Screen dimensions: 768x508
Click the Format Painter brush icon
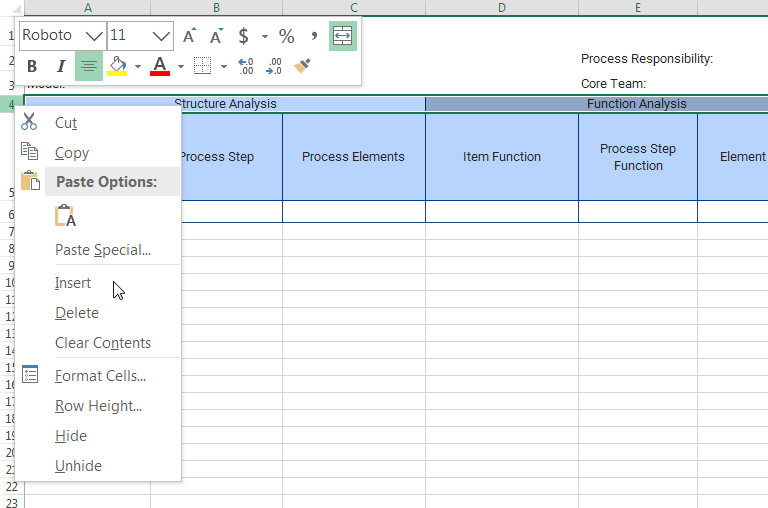point(304,67)
